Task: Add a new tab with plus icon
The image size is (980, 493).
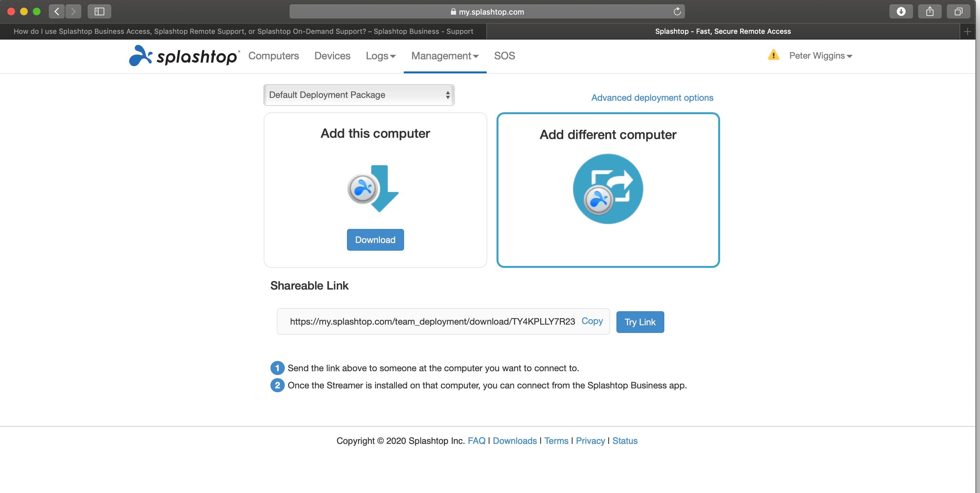Action: click(968, 32)
